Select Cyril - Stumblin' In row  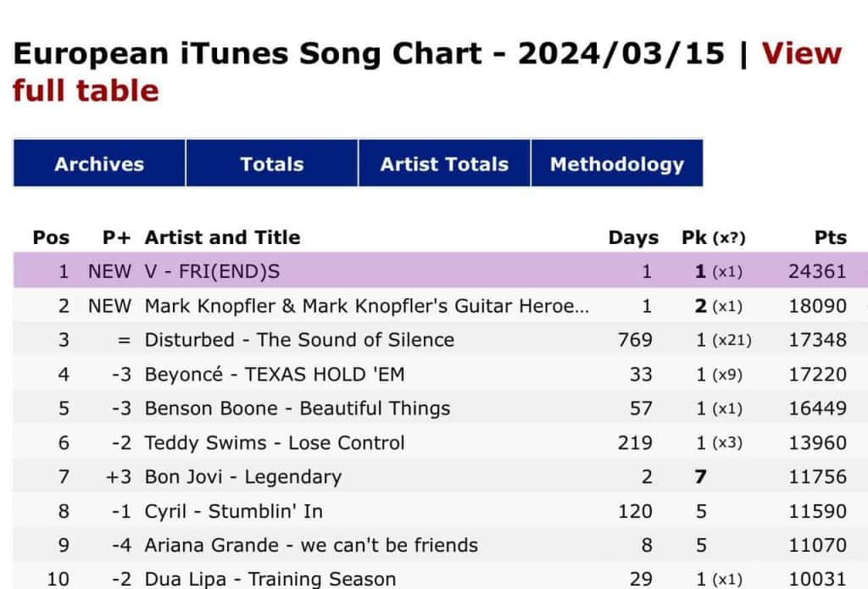[233, 511]
